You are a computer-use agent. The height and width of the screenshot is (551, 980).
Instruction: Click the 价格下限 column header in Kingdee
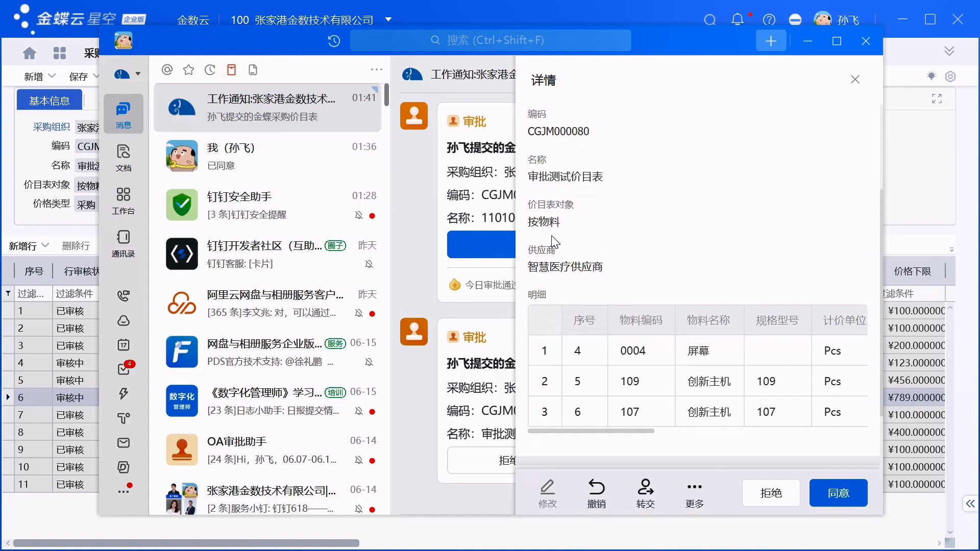tap(912, 271)
